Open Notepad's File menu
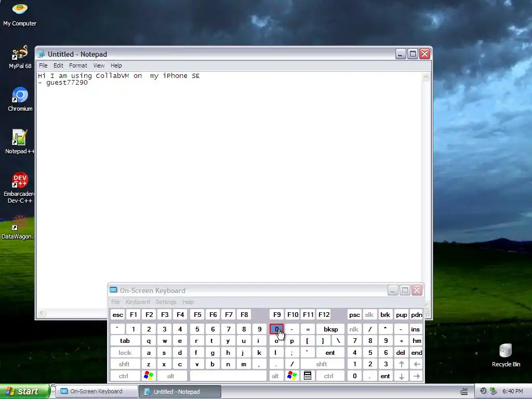 pos(43,65)
